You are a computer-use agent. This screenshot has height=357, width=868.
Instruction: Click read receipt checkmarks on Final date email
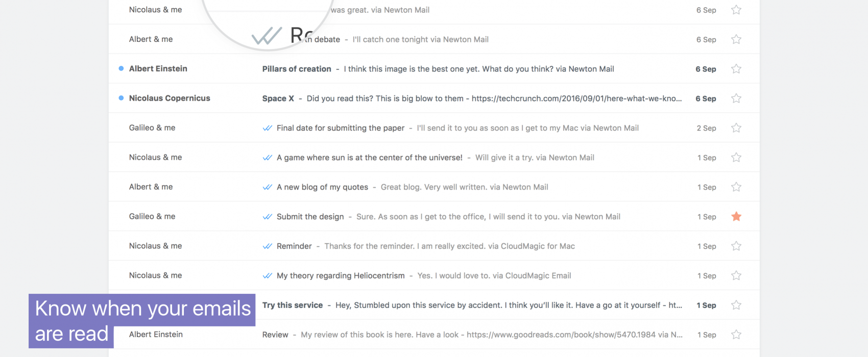click(267, 128)
